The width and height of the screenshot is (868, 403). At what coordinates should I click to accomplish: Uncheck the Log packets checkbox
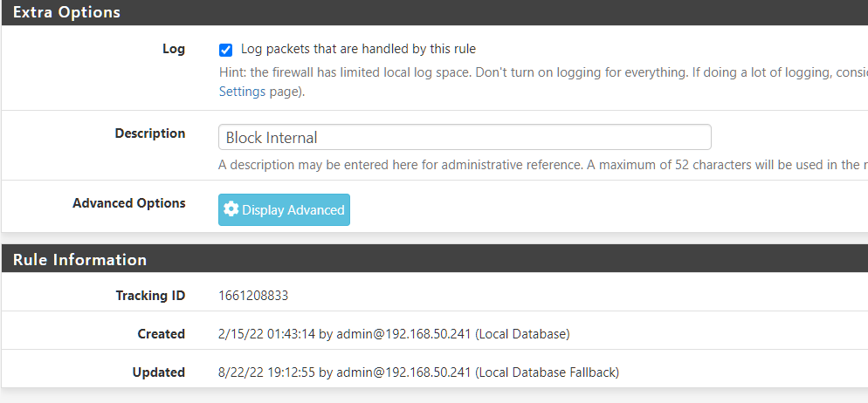click(x=225, y=51)
